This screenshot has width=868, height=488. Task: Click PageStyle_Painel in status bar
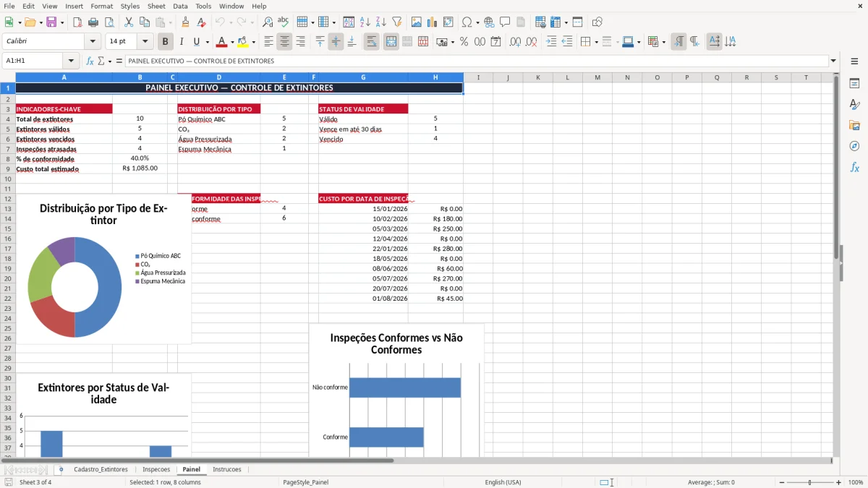[306, 482]
